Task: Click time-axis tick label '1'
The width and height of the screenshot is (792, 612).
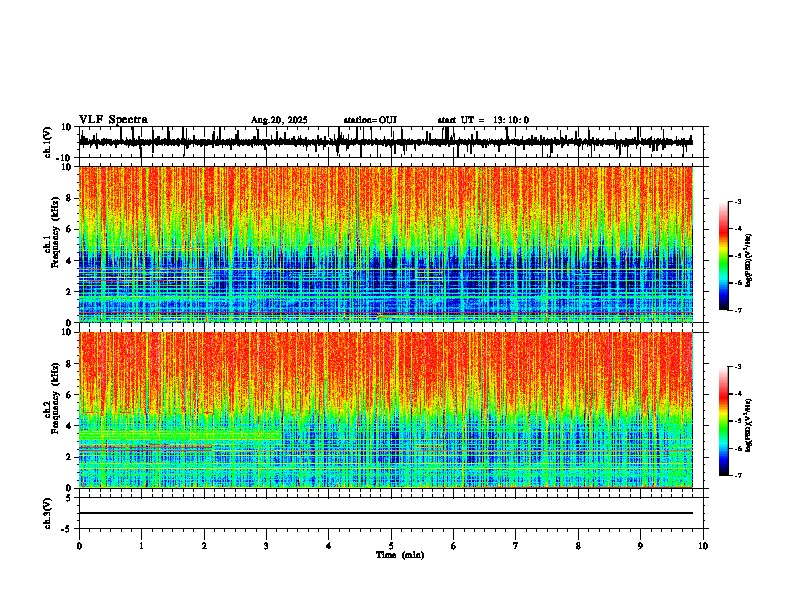Action: [141, 546]
